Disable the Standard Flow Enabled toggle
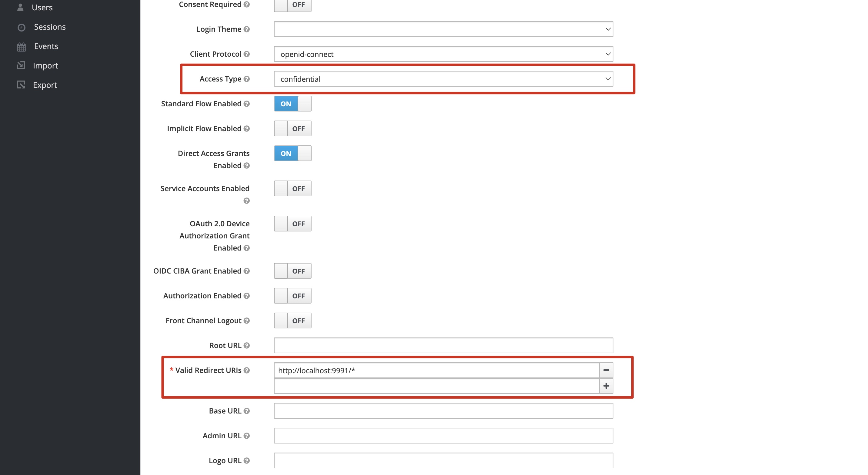868x475 pixels. point(292,104)
